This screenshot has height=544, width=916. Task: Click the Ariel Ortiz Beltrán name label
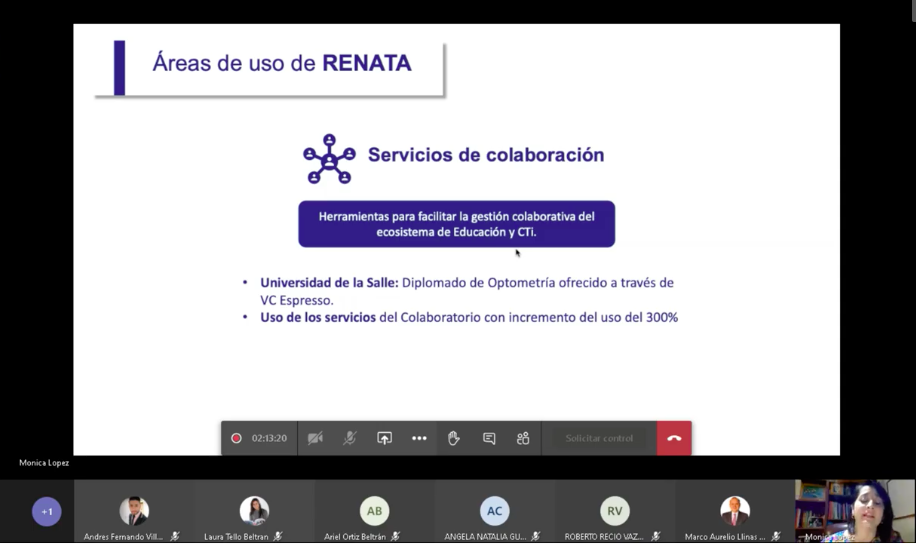(355, 536)
